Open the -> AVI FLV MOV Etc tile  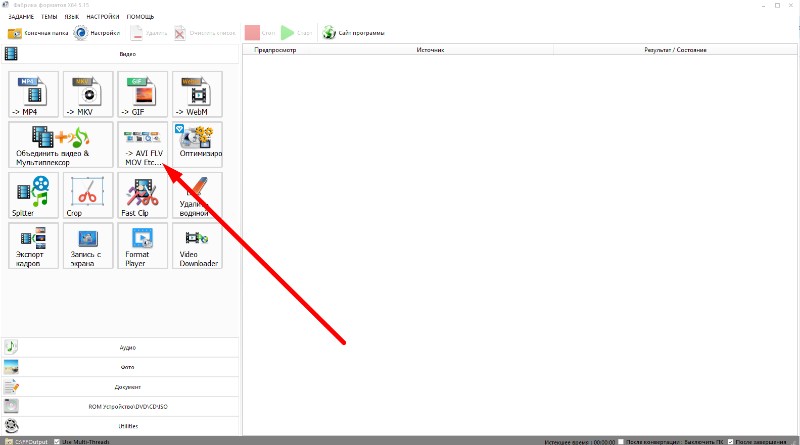pos(143,144)
